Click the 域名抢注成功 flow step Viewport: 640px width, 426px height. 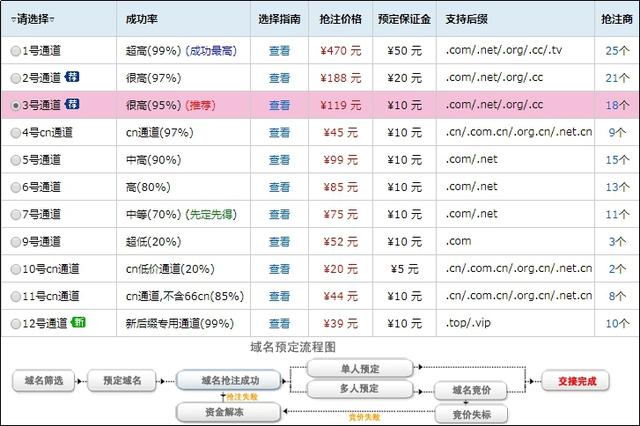point(229,381)
